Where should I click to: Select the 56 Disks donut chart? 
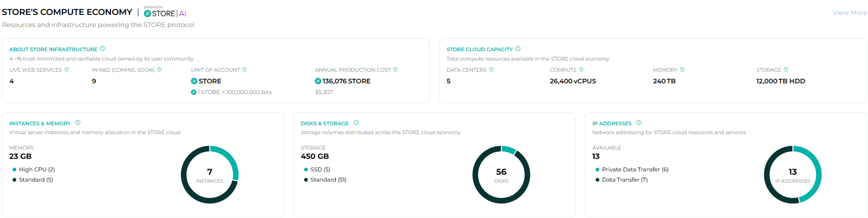click(x=501, y=175)
